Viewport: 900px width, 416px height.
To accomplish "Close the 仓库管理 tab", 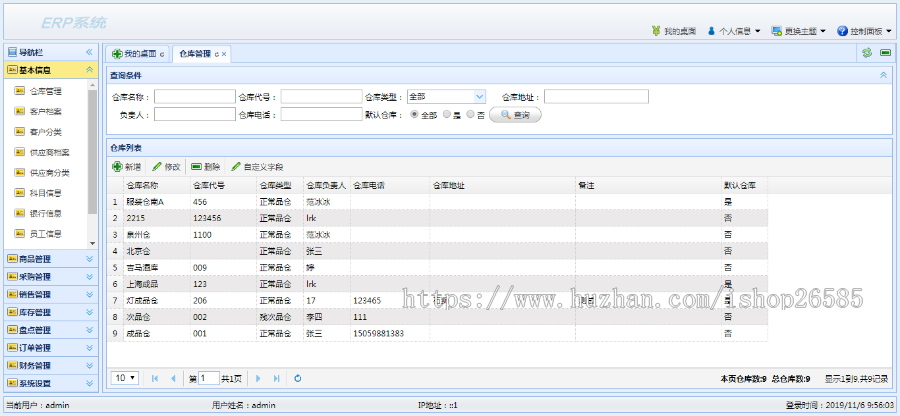I will 224,55.
